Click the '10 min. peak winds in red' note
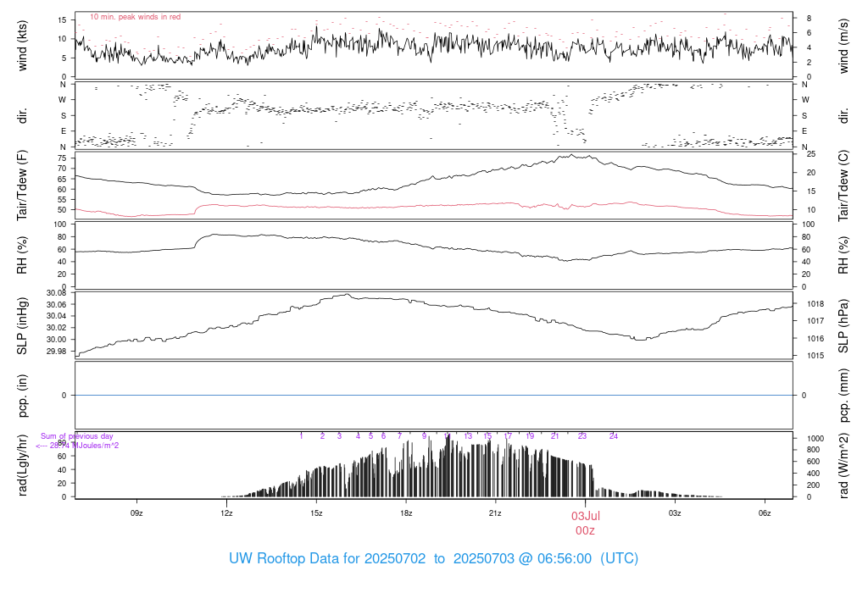 135,17
